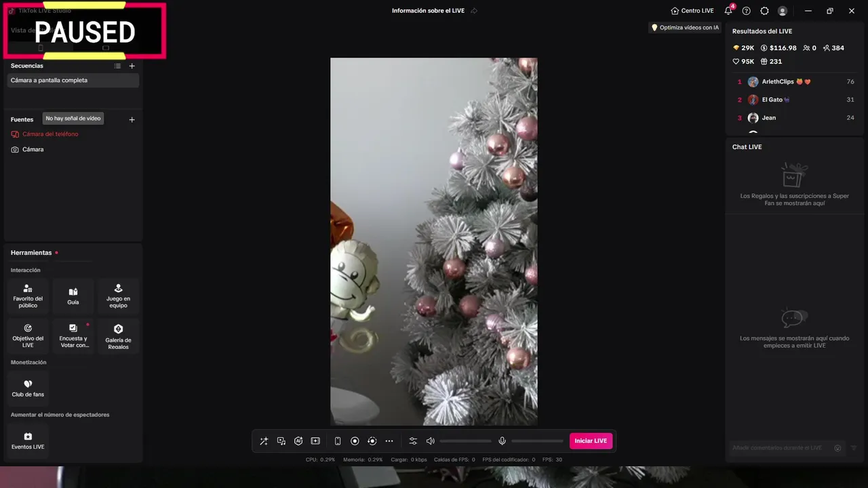Open Galería de Regalos tool
Image resolution: width=868 pixels, height=488 pixels.
[118, 336]
